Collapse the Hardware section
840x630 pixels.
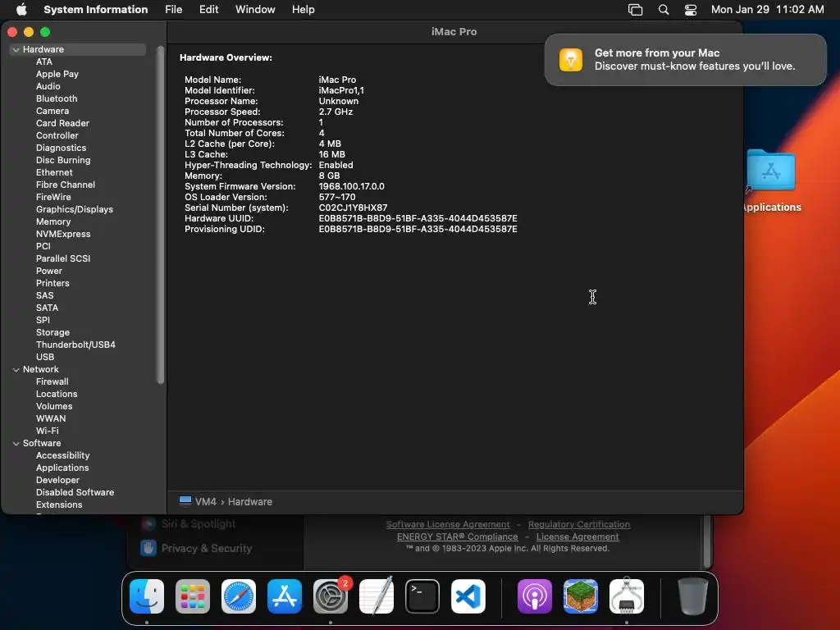(x=16, y=50)
